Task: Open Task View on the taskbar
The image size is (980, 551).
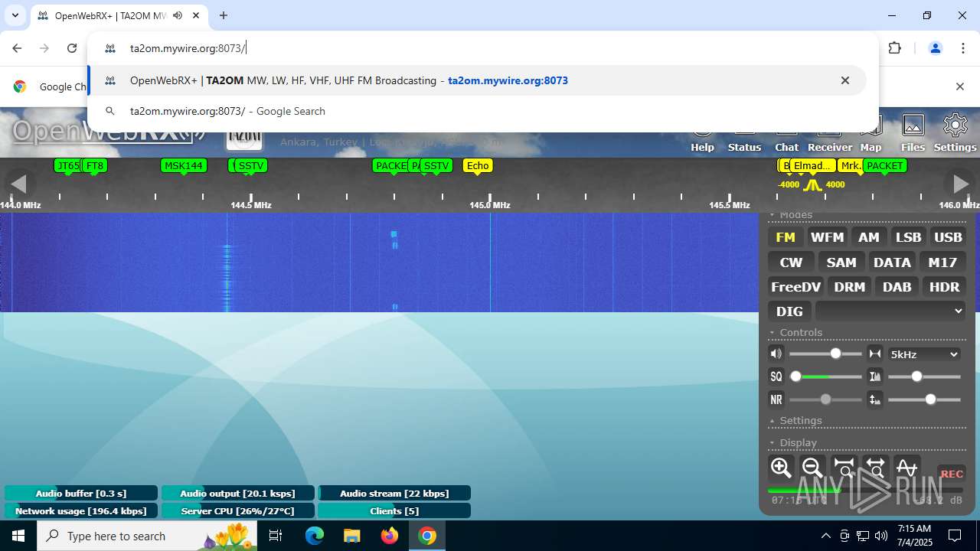Action: click(x=276, y=536)
